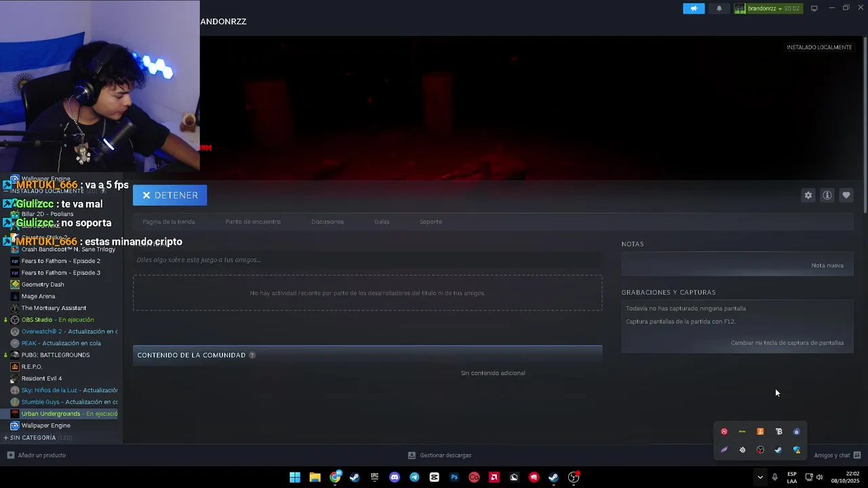Select Crash Bandicoot N. Sane Trilogy

pos(68,249)
